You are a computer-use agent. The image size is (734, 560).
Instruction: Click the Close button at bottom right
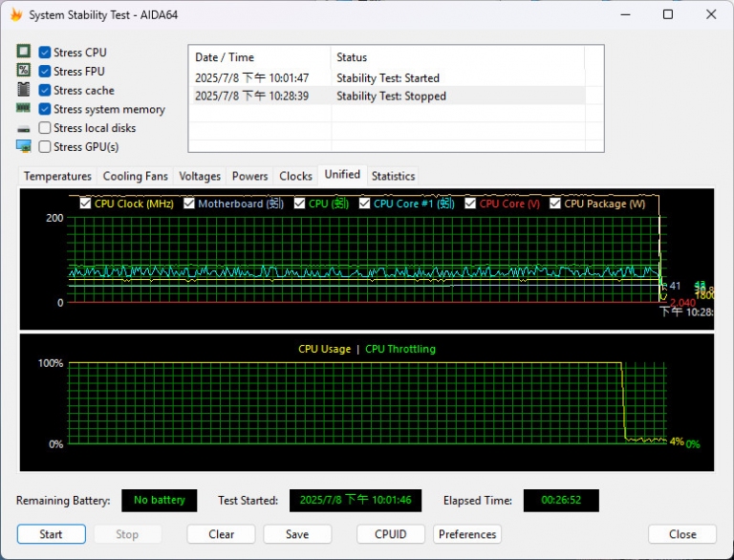click(x=682, y=534)
